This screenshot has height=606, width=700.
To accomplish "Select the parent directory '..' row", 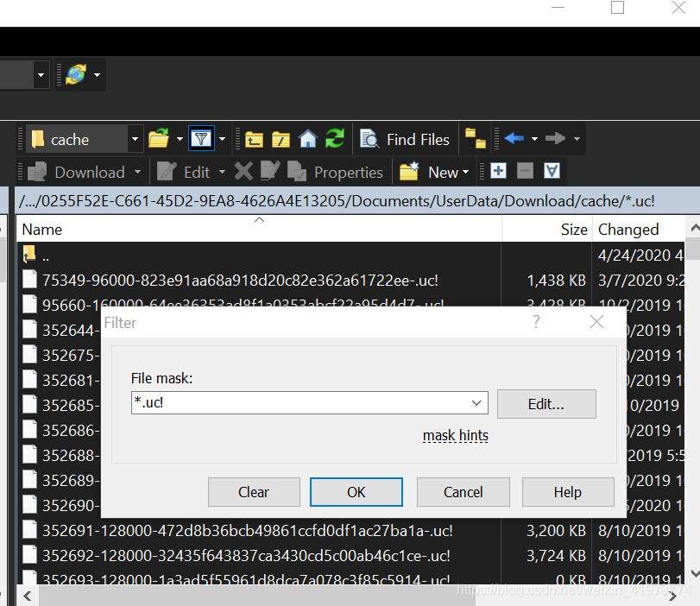I will (x=350, y=256).
